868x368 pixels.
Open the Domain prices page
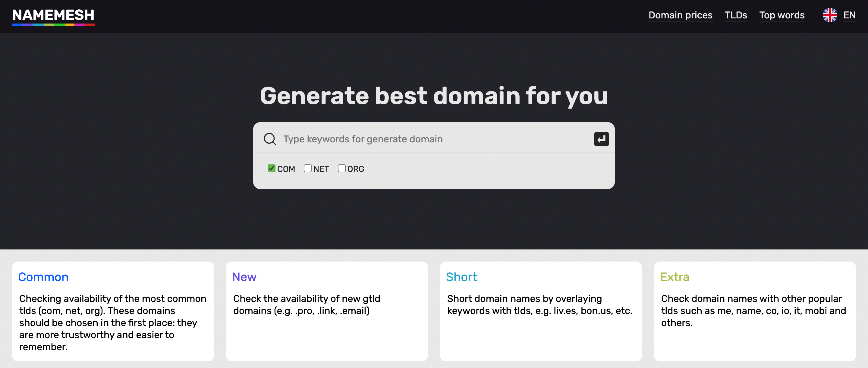[x=680, y=15]
